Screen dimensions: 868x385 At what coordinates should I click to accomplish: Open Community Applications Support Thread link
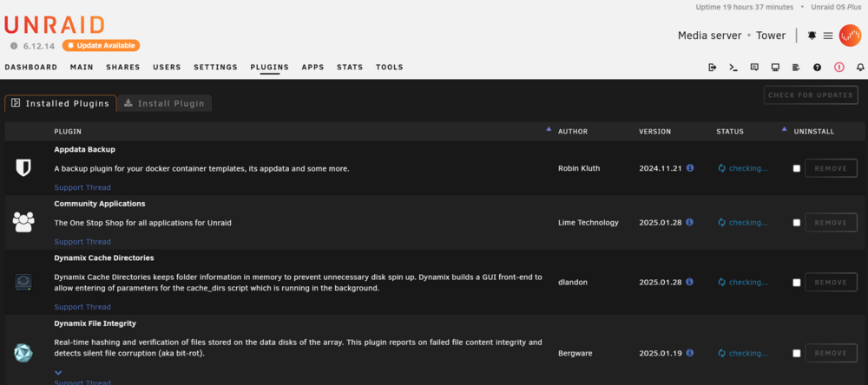pyautogui.click(x=82, y=242)
